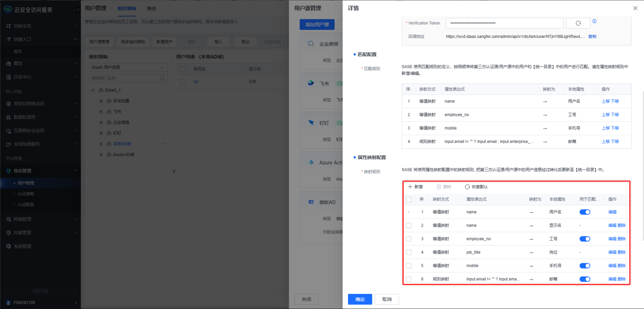
Task: Select all mapping rules with the header checkbox
Action: pos(409,200)
